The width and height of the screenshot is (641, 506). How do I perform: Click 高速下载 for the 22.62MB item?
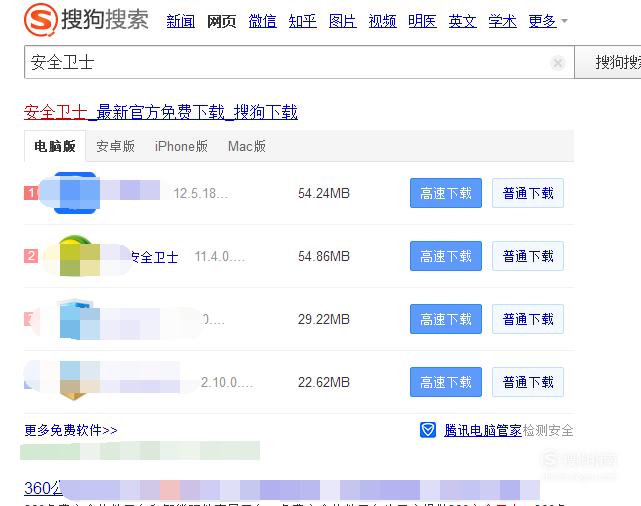click(x=446, y=382)
